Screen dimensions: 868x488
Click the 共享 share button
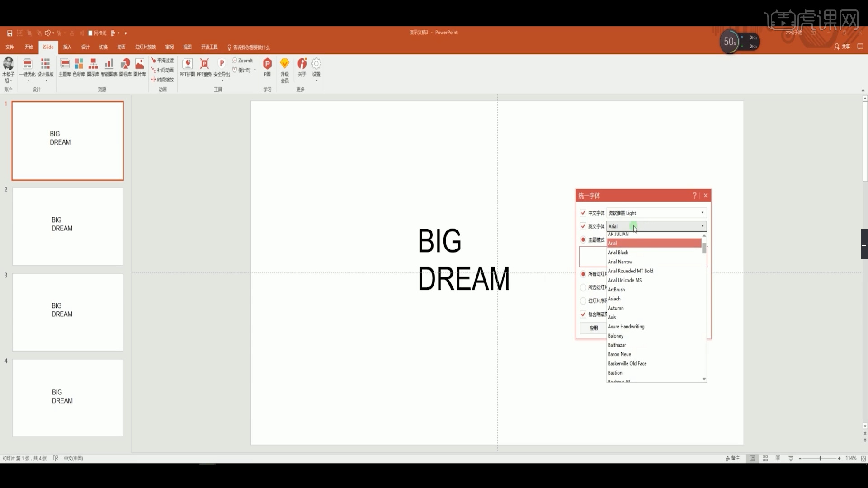844,47
